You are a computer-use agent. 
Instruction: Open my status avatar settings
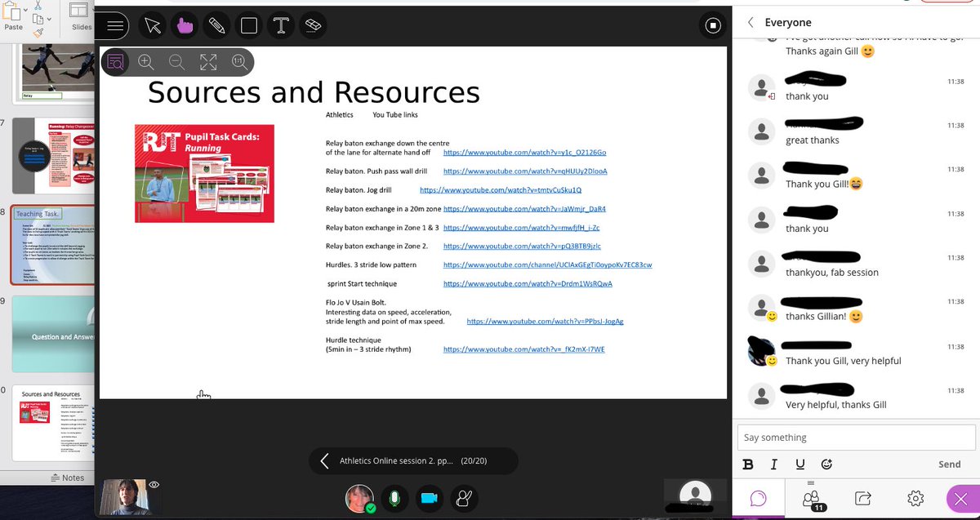(359, 498)
